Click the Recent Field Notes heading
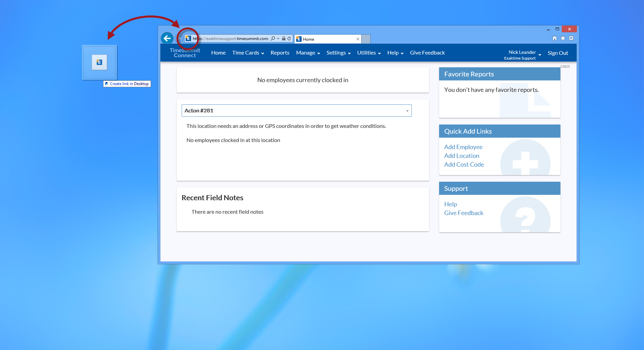The height and width of the screenshot is (350, 644). point(212,198)
